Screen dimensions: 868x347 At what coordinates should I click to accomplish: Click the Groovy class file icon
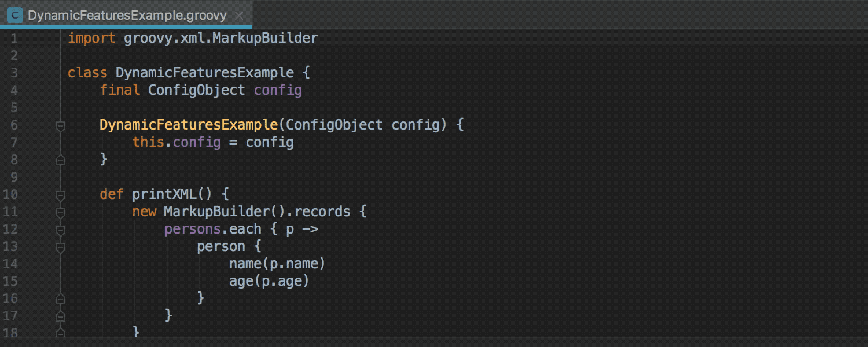tap(14, 15)
